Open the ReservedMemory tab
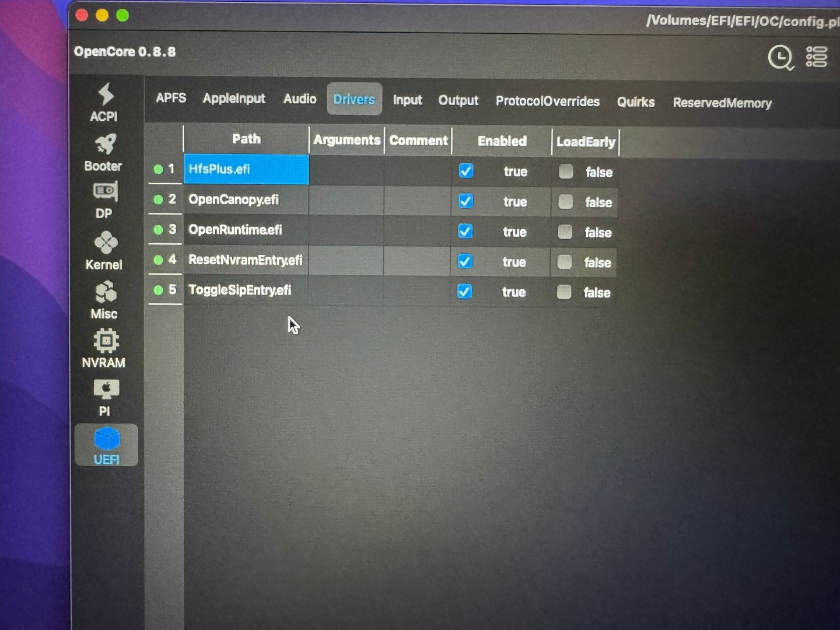The height and width of the screenshot is (630, 840). [x=722, y=103]
